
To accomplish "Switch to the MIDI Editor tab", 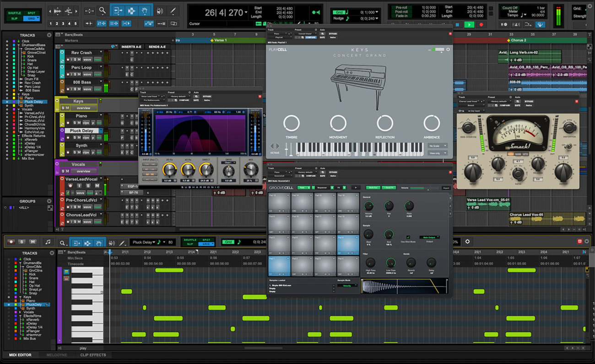I will (20, 355).
